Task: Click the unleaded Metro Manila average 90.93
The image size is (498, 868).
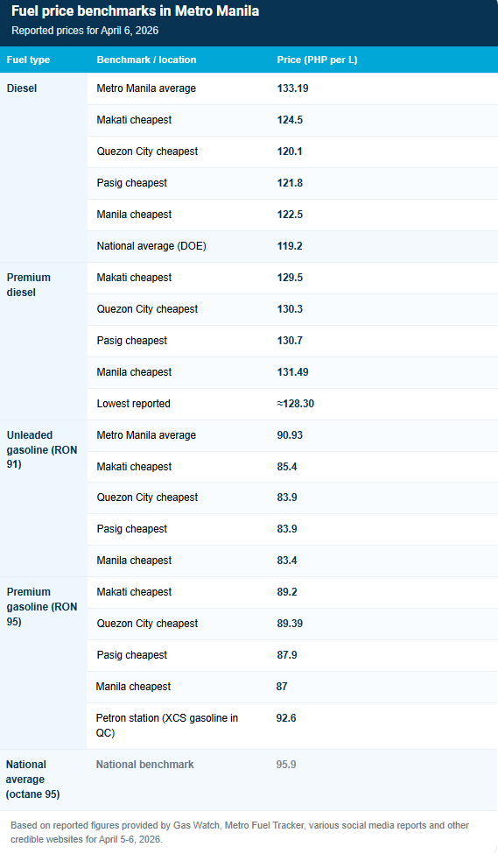Action: (x=290, y=435)
